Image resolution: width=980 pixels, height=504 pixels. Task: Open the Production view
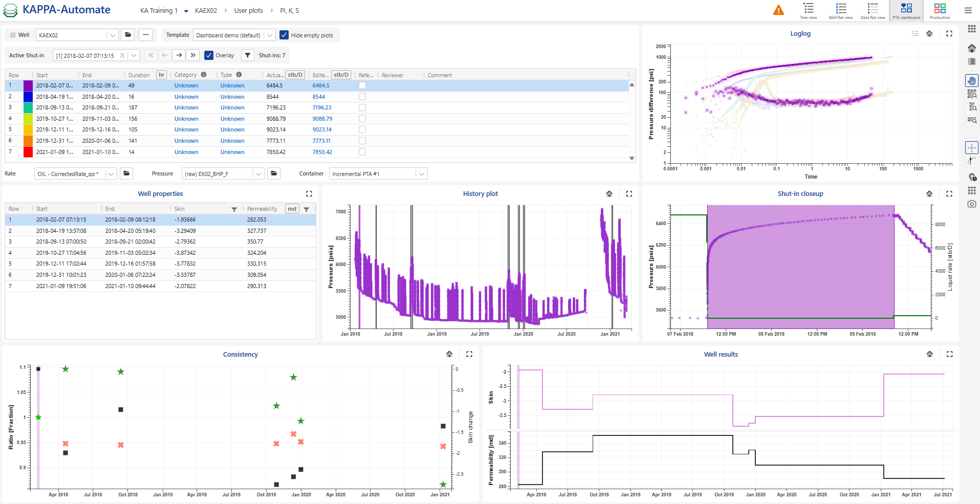click(940, 10)
